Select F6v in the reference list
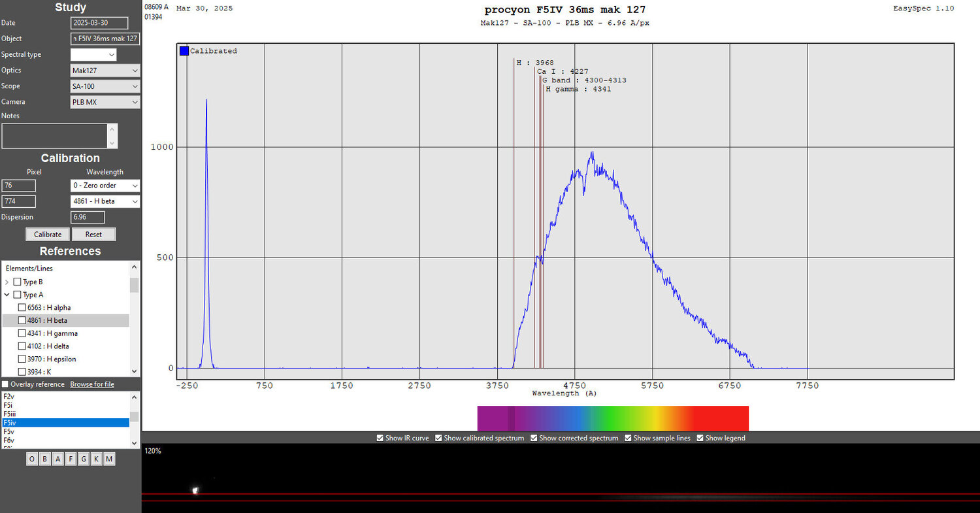This screenshot has height=513, width=980. click(65, 440)
